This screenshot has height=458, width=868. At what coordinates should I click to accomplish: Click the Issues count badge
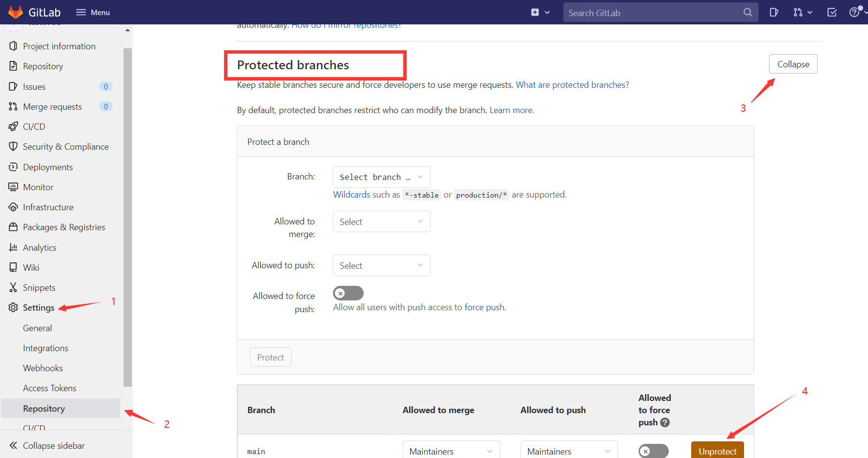[106, 86]
